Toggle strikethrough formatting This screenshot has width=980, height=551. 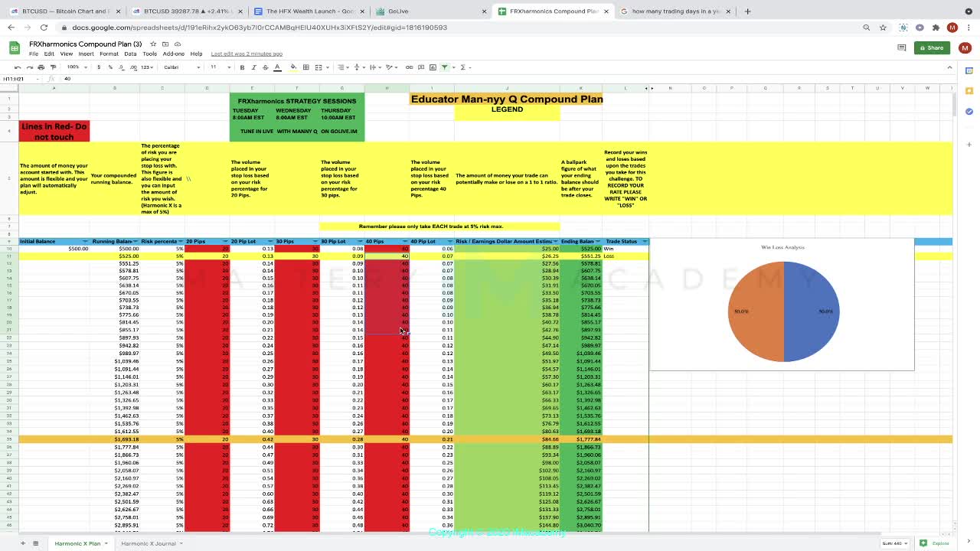point(265,67)
